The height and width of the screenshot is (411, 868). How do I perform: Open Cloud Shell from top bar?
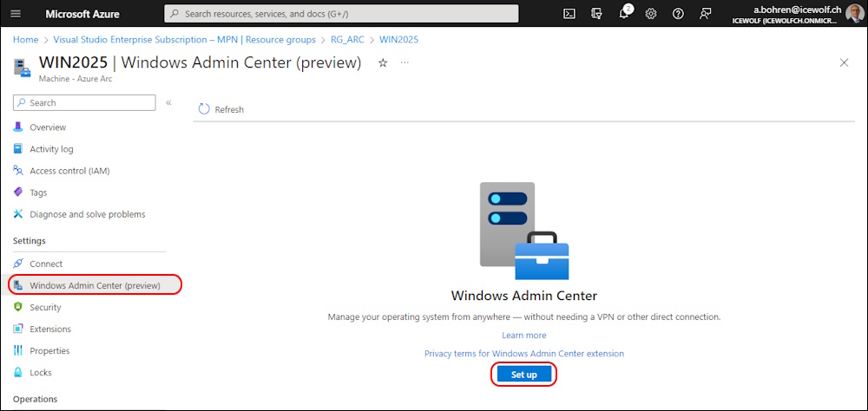click(x=569, y=14)
